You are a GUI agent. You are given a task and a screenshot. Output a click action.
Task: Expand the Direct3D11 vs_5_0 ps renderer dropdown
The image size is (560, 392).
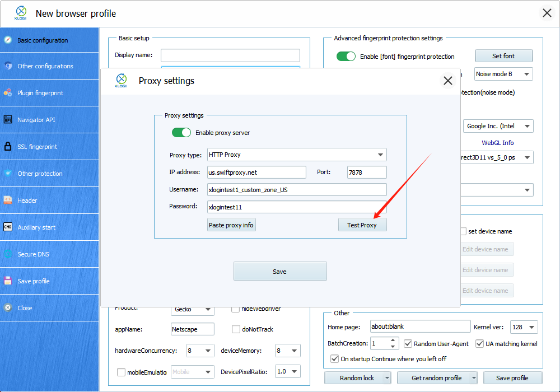(497, 157)
